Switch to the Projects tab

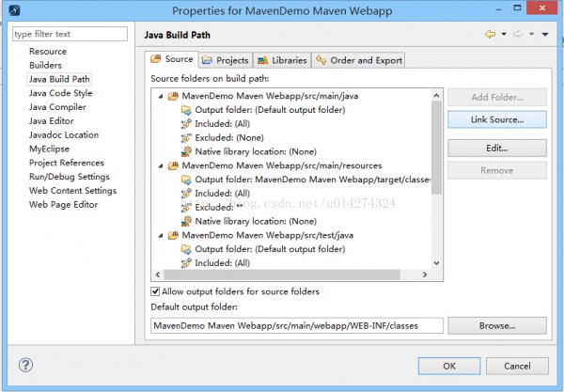226,60
